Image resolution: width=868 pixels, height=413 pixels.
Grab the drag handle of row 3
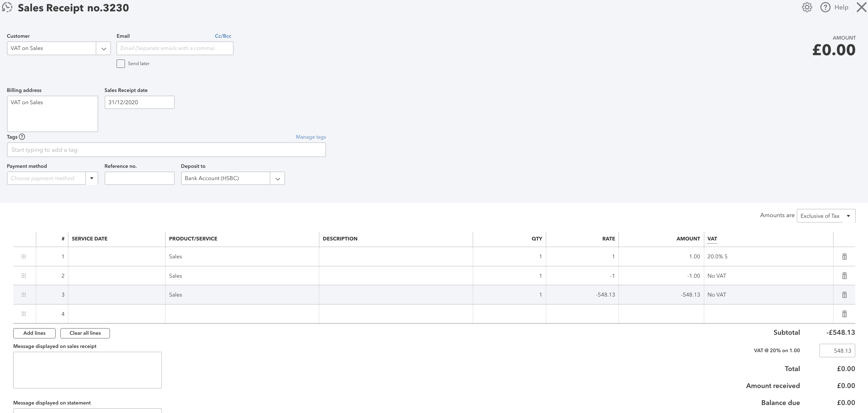click(24, 295)
